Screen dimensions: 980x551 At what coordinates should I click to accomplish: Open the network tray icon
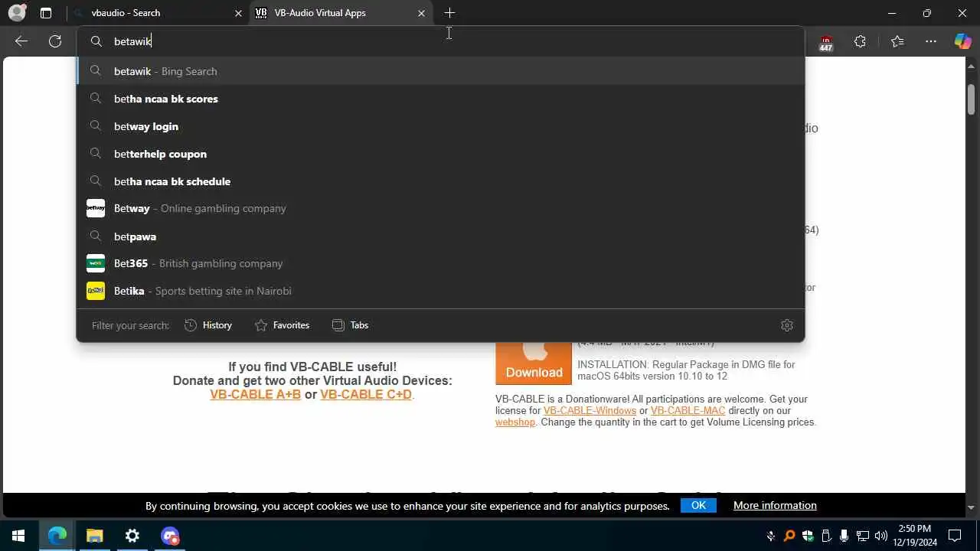coord(863,536)
